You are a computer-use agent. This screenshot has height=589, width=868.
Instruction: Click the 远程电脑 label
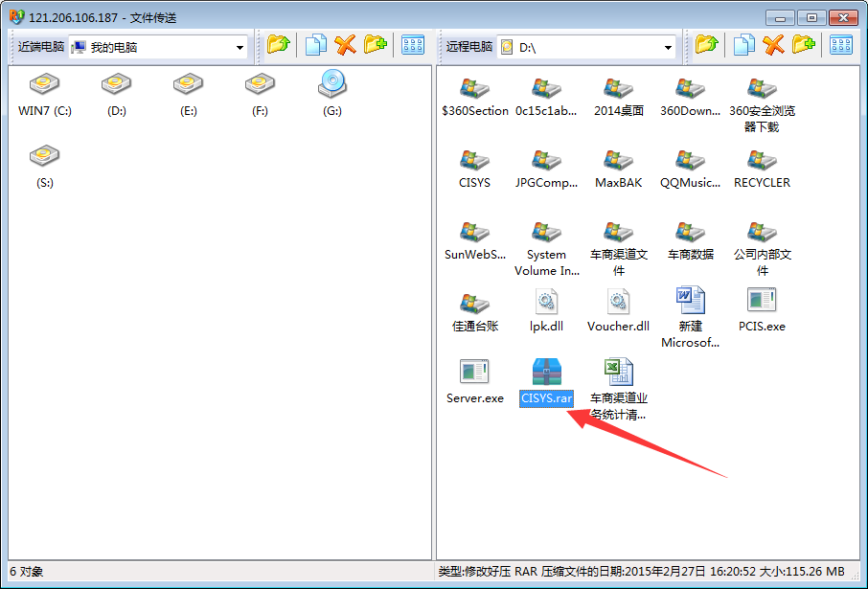click(468, 47)
